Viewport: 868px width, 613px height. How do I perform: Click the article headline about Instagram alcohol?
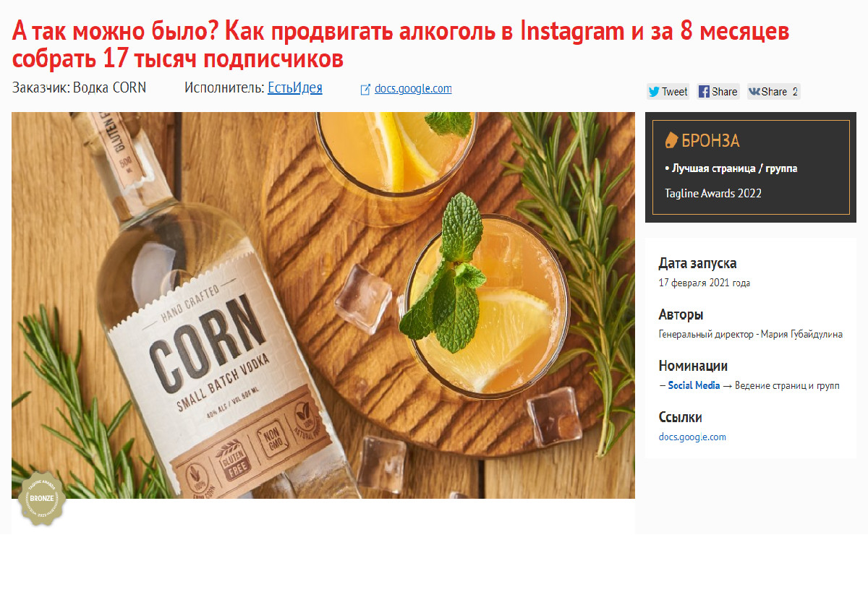401,44
